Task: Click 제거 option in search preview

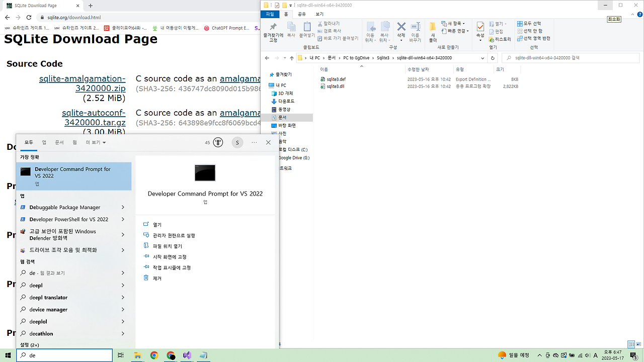Action: coord(157,278)
